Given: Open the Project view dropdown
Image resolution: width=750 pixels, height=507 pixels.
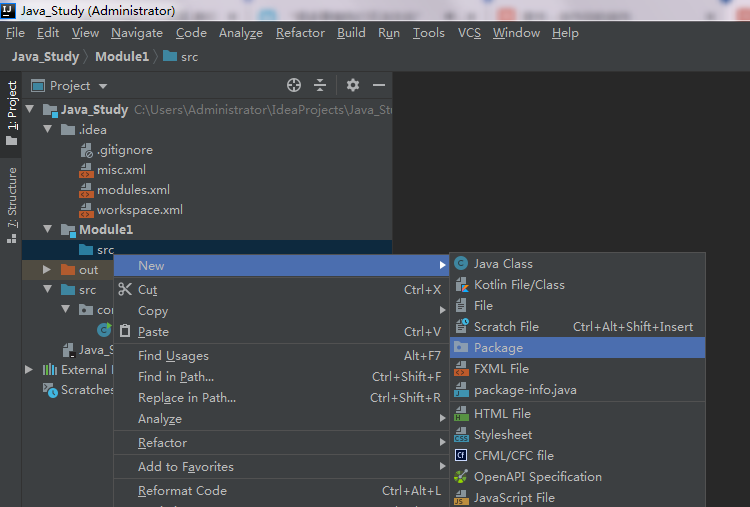Looking at the screenshot, I should (x=103, y=86).
